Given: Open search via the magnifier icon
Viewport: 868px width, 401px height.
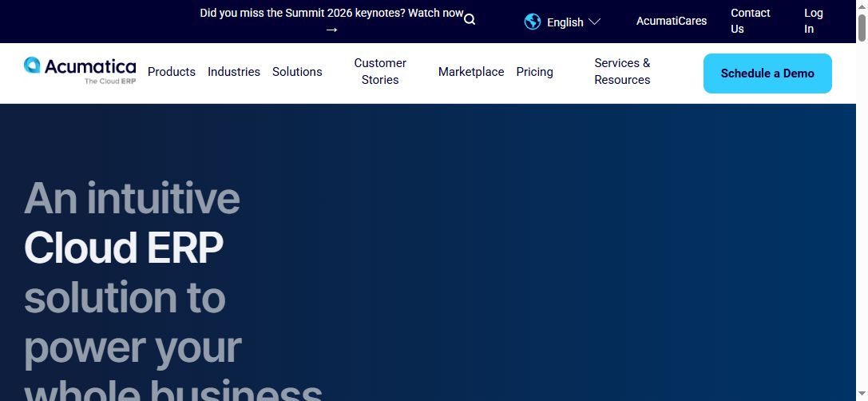Looking at the screenshot, I should 470,20.
